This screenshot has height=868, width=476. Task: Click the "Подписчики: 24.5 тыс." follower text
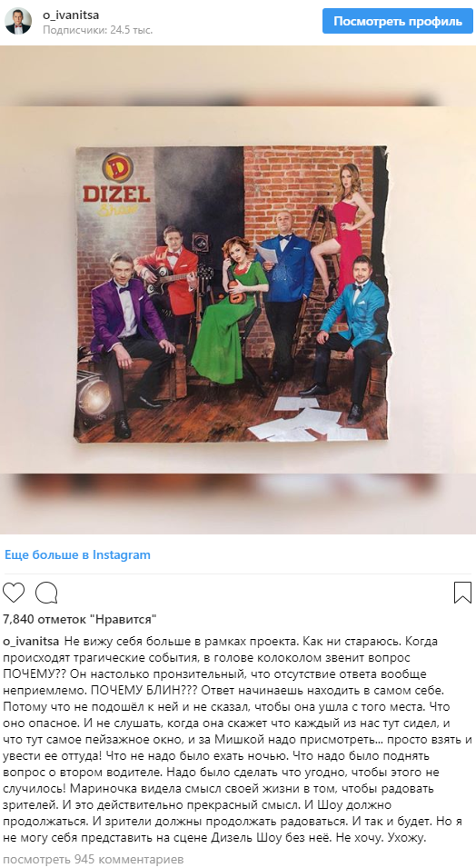click(97, 30)
